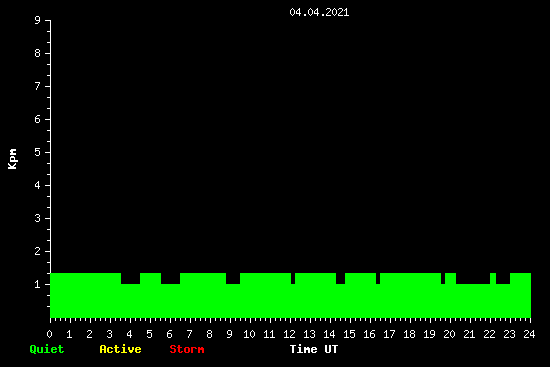Click hour 21 on time axis
Image resolution: width=550 pixels, height=367 pixels.
pyautogui.click(x=469, y=334)
